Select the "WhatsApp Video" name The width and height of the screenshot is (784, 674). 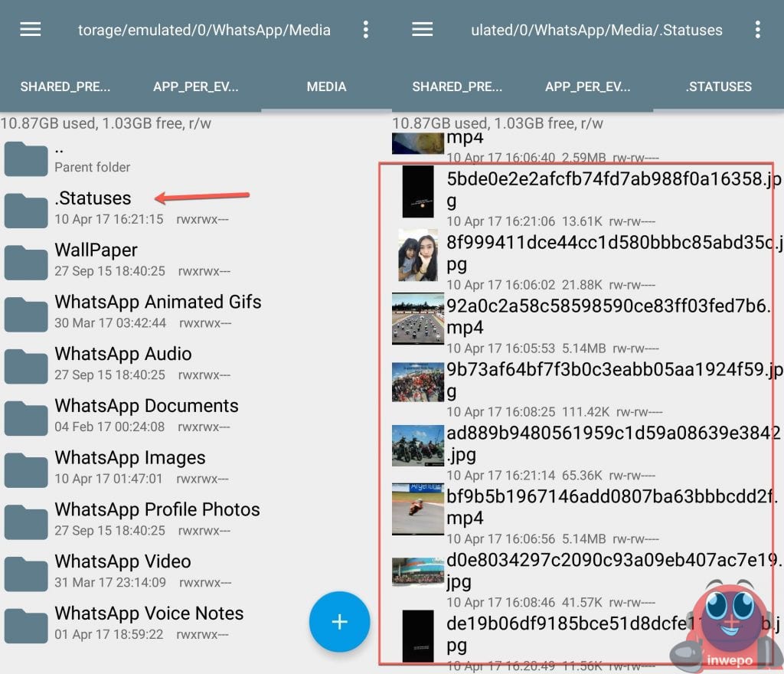[x=122, y=561]
